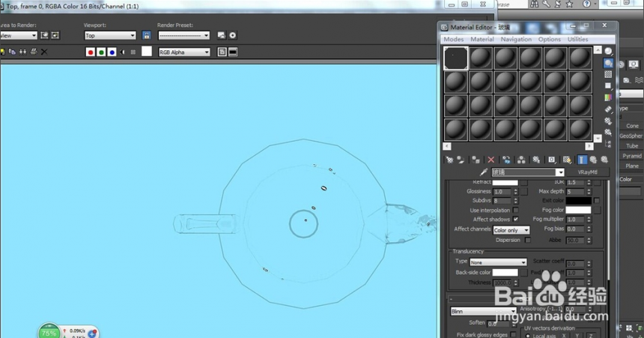Toggle Monochrome display icon

(x=133, y=52)
